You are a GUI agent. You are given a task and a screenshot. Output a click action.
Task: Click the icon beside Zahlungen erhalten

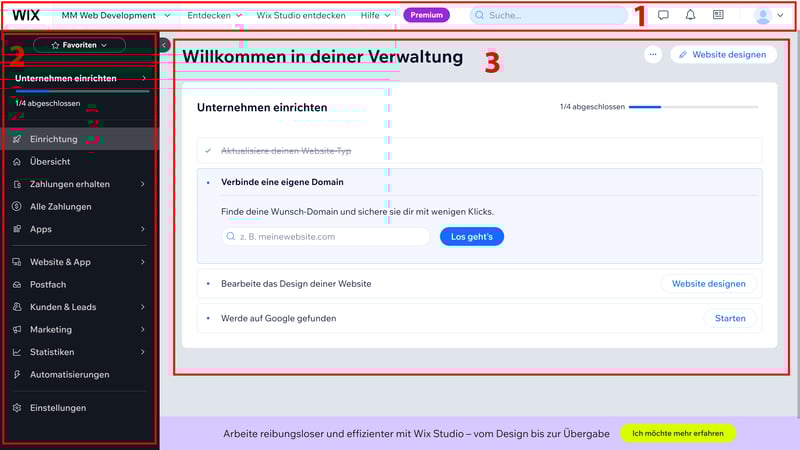17,184
